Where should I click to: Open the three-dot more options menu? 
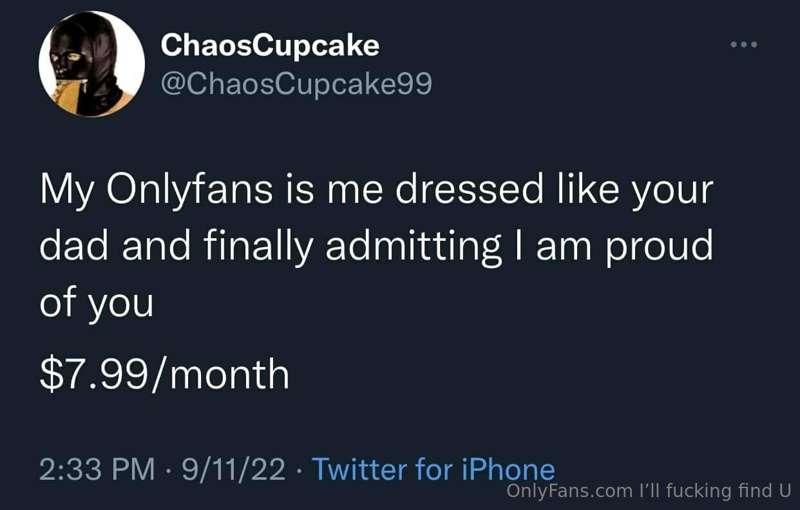pyautogui.click(x=744, y=45)
